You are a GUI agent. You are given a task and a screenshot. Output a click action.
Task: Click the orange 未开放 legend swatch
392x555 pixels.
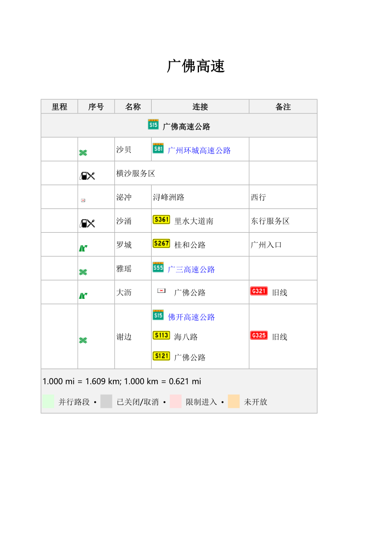coord(233,402)
